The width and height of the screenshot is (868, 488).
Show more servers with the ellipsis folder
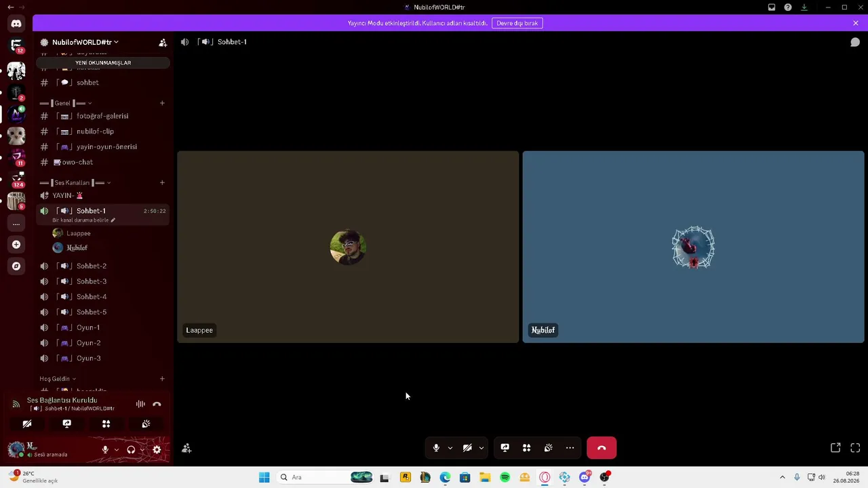[x=16, y=223]
